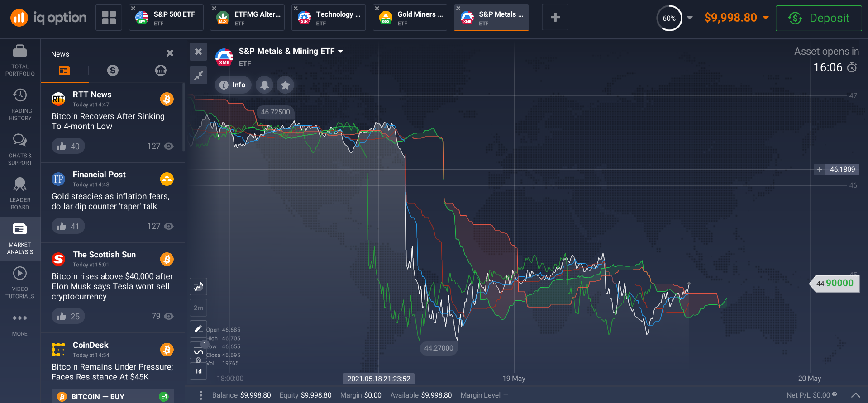Open the Leader Board
Viewport: 868px width, 403px height.
click(x=20, y=194)
